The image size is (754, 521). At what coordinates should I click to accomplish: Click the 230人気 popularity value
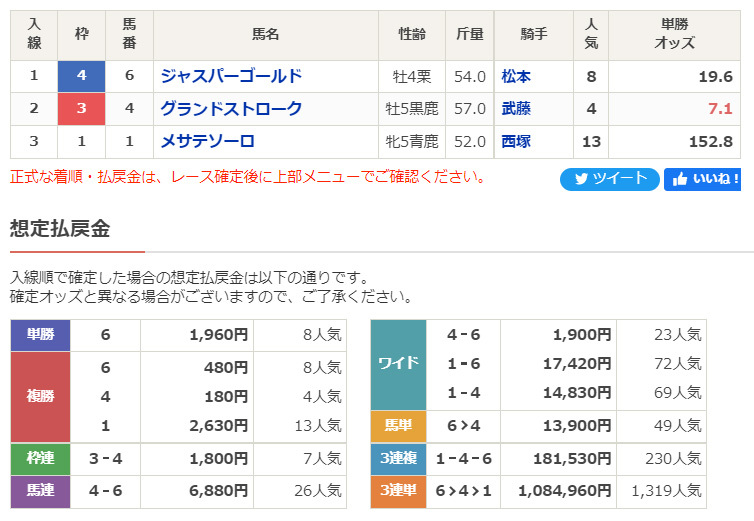(673, 459)
